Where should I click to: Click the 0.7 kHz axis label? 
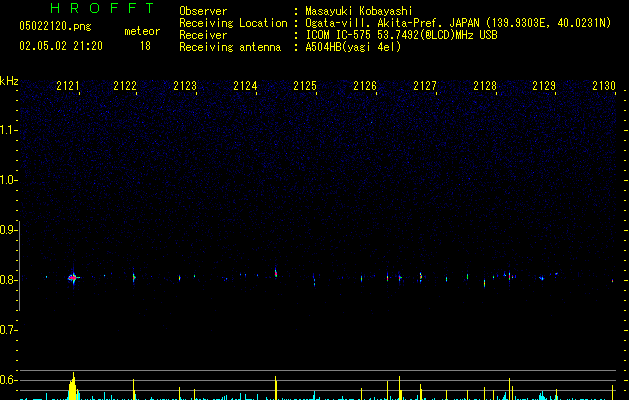point(8,330)
